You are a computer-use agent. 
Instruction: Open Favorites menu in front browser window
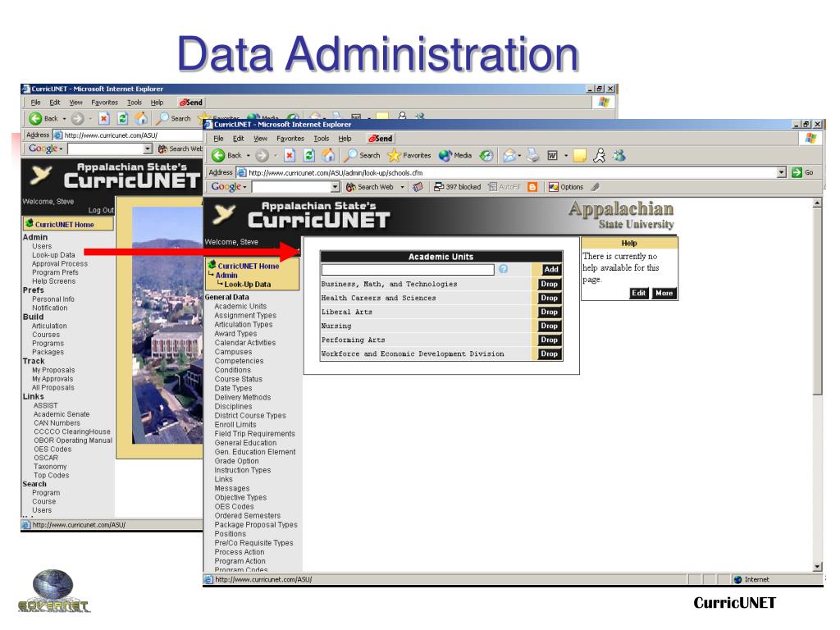tap(290, 138)
